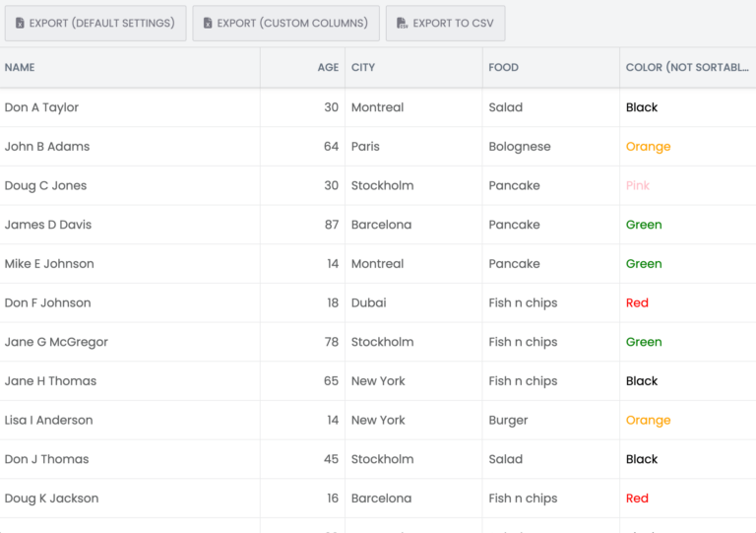Click Red color in Don F Johnson row
The width and height of the screenshot is (756, 533).
click(x=638, y=302)
